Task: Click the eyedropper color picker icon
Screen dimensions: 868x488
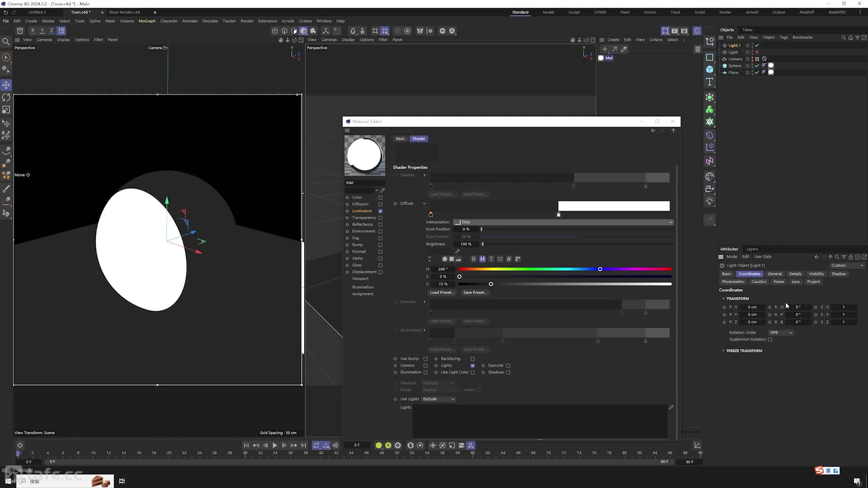Action: (457, 252)
